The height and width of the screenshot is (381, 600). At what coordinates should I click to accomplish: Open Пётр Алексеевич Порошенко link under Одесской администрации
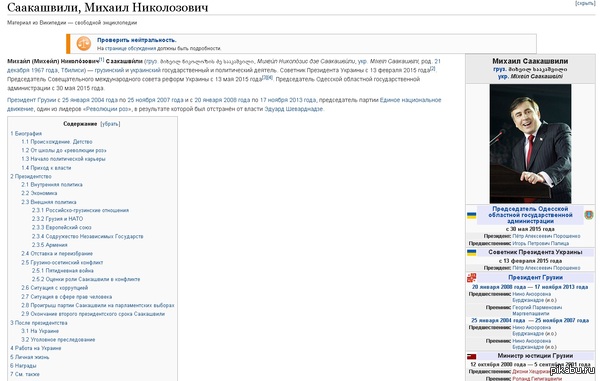pos(546,236)
